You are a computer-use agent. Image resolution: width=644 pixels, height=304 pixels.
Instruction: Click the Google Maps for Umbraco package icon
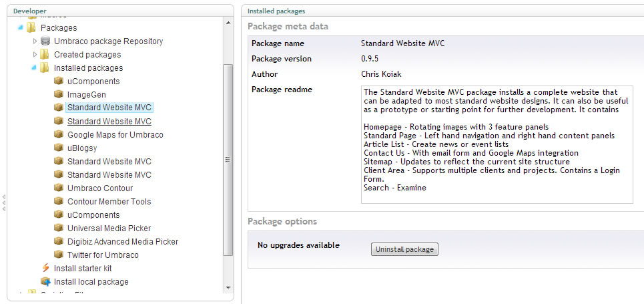[59, 135]
